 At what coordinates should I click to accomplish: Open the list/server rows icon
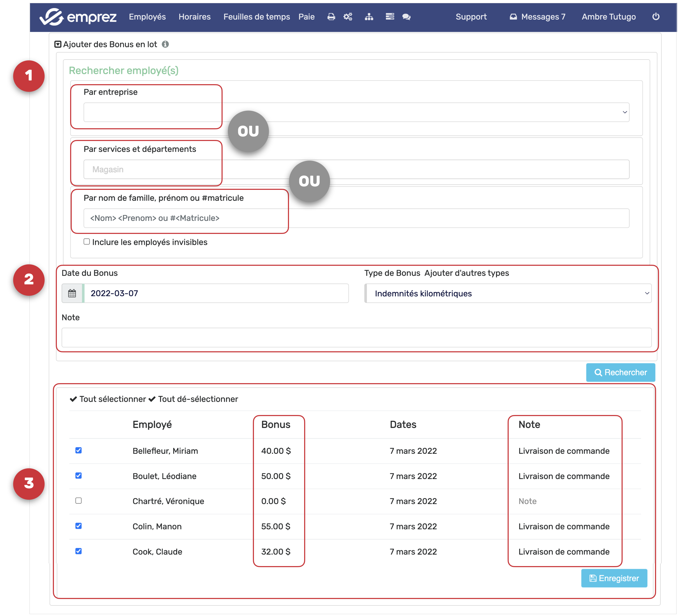[x=390, y=16]
